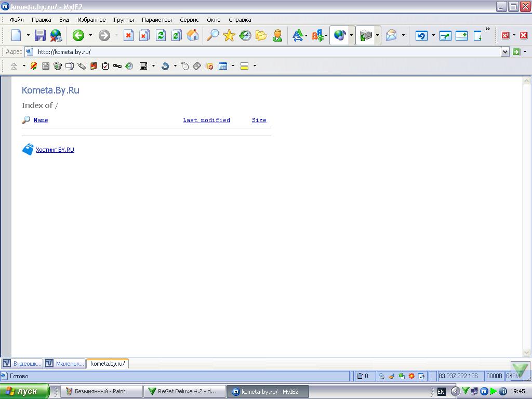Stop loading the current page
This screenshot has height=399, width=532.
(x=128, y=35)
